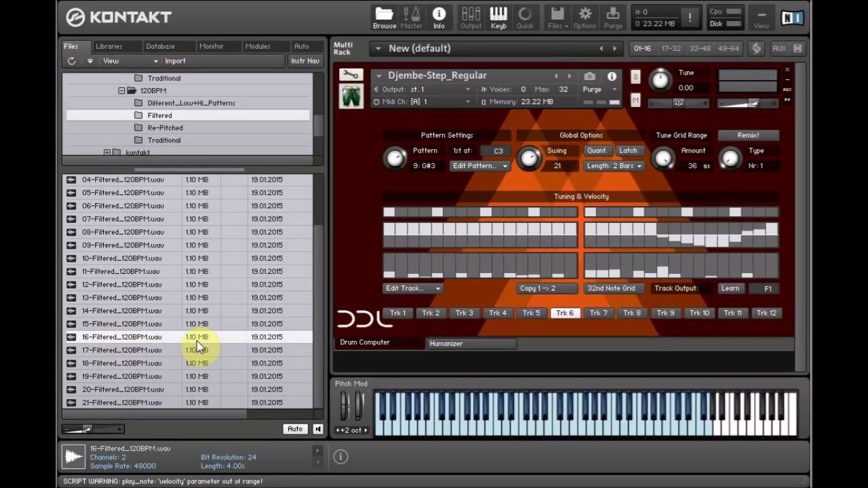Click the panic exclamation button
Image resolution: width=868 pixels, height=488 pixels.
[x=690, y=18]
